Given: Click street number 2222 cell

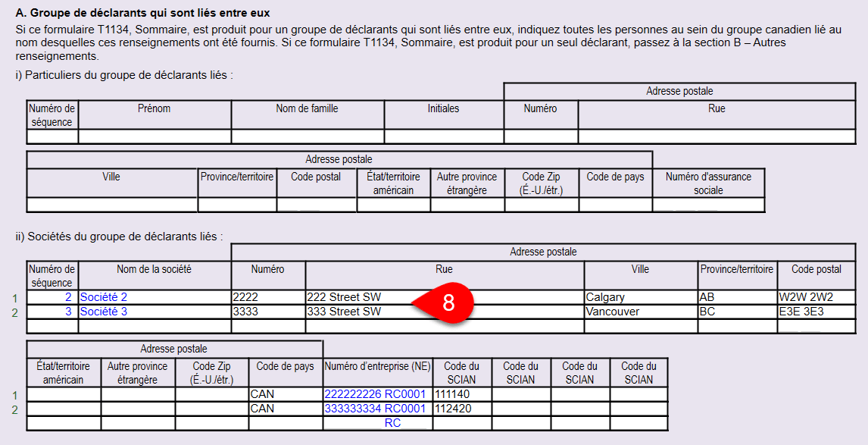Looking at the screenshot, I should 268,298.
